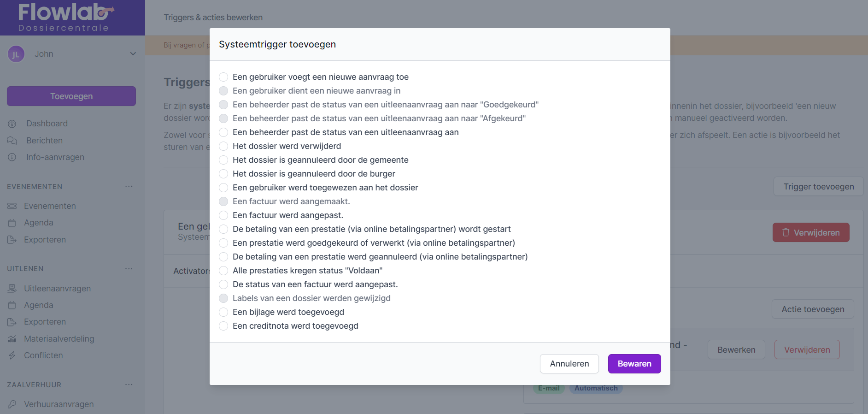The height and width of the screenshot is (414, 868).
Task: Click the Verhuuraanvragen key icon
Action: click(x=12, y=404)
